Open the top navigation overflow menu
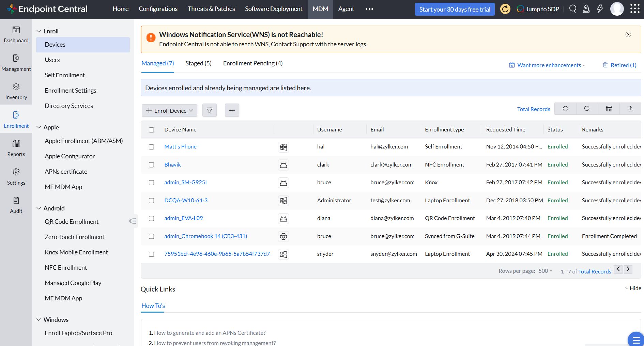Image resolution: width=644 pixels, height=346 pixels. (369, 9)
